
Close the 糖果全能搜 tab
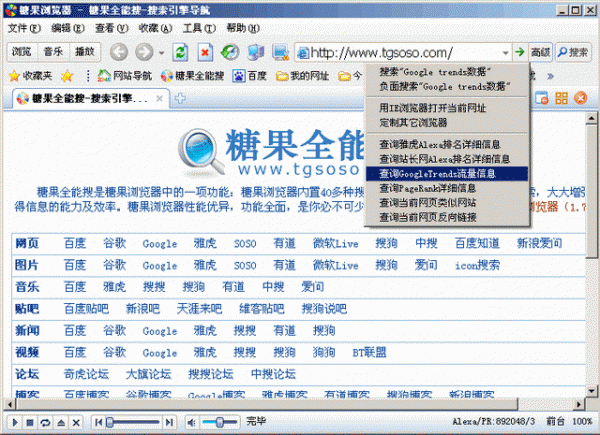[160, 99]
